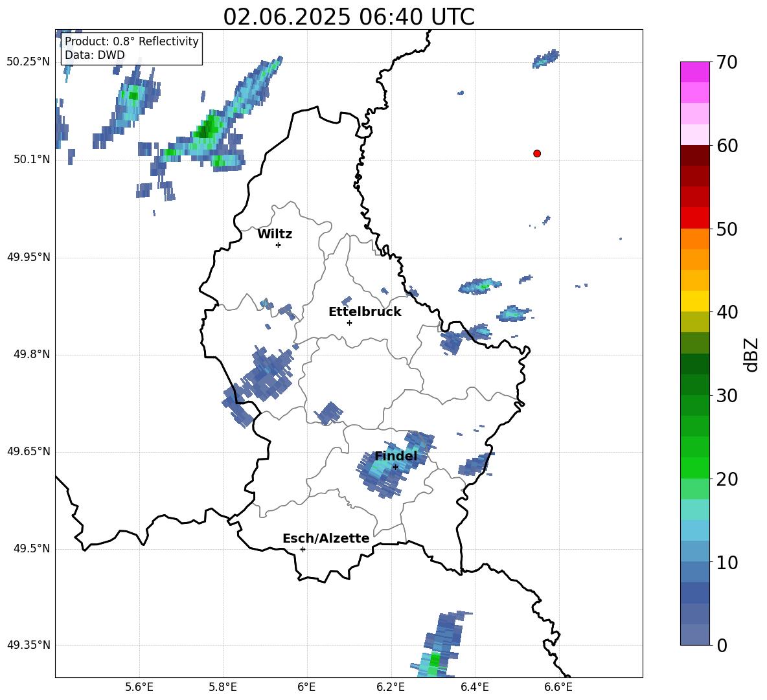767x700 pixels.
Task: Click 'Data: DWD' text
Action: click(x=95, y=55)
